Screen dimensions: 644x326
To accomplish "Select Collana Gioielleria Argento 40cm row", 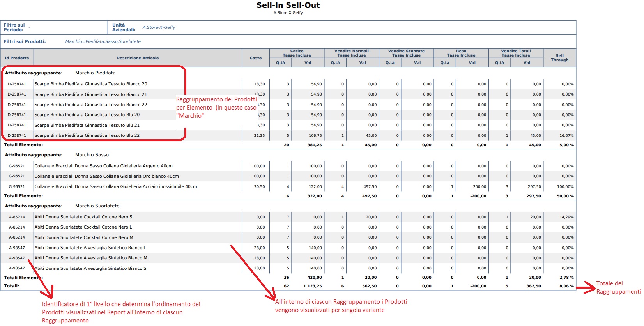I will click(x=288, y=166).
